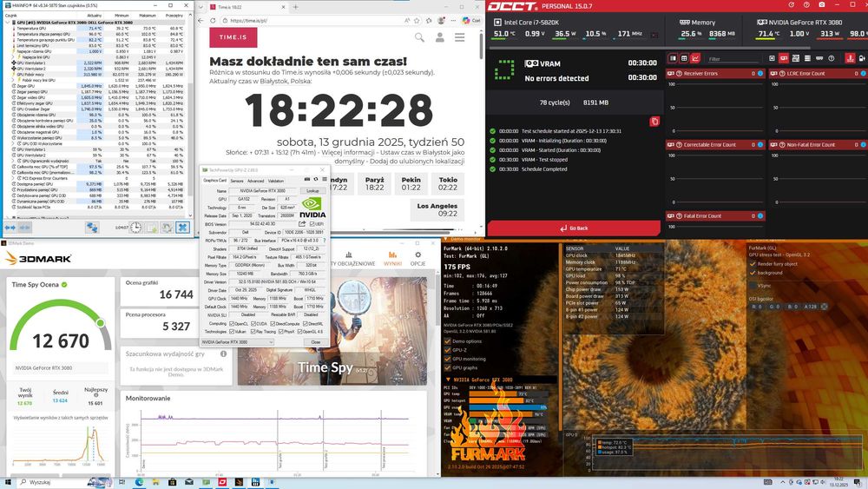
Task: Click GPU-Z refresh icon
Action: click(x=316, y=180)
